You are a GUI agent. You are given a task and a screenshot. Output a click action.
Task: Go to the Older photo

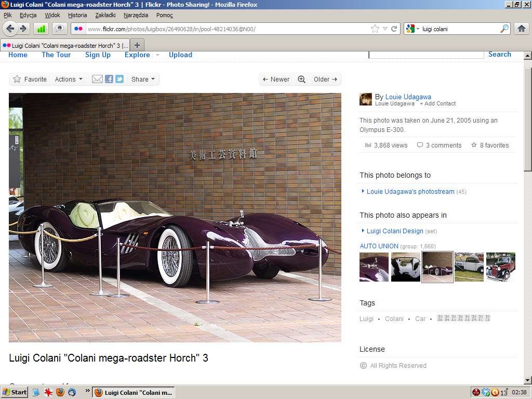[325, 79]
